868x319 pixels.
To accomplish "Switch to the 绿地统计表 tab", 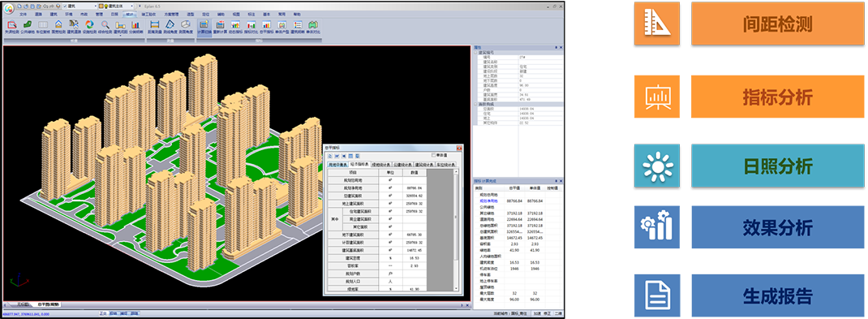I will tap(380, 165).
